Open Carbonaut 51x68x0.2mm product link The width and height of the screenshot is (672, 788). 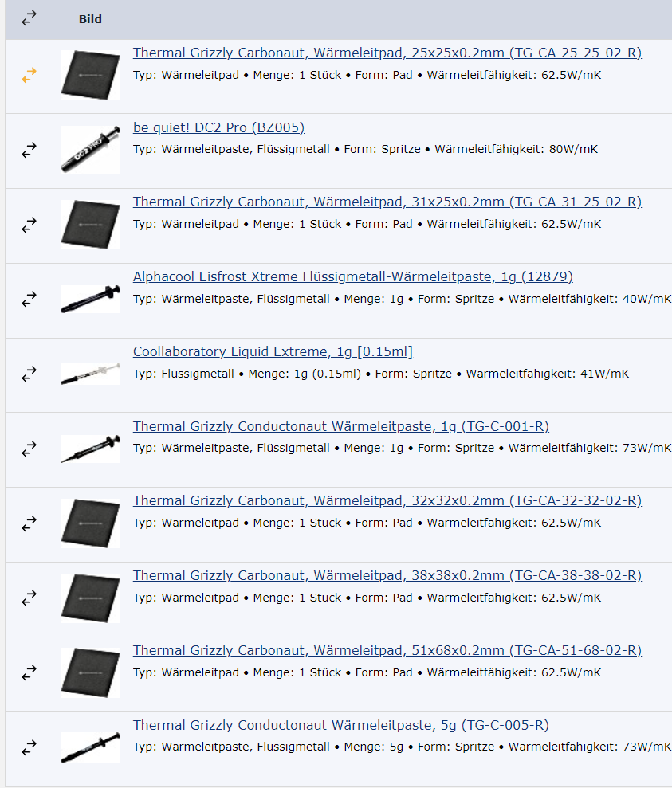click(x=387, y=650)
